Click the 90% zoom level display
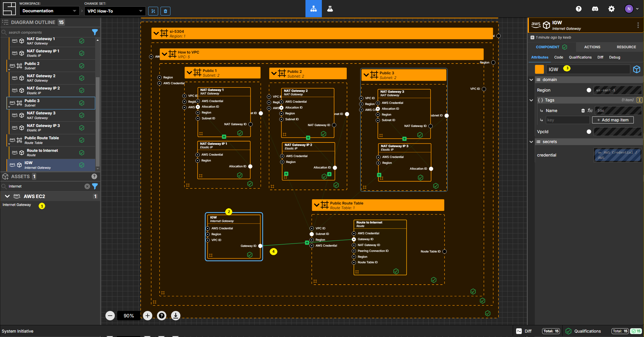 click(x=129, y=316)
